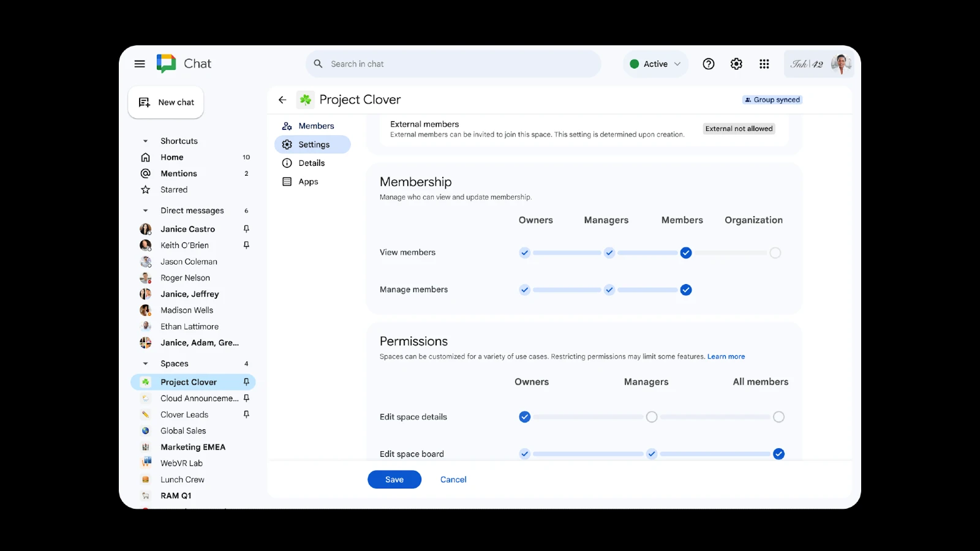Screen dimensions: 980x551
Task: Collapse the Shortcuts section
Action: point(145,141)
